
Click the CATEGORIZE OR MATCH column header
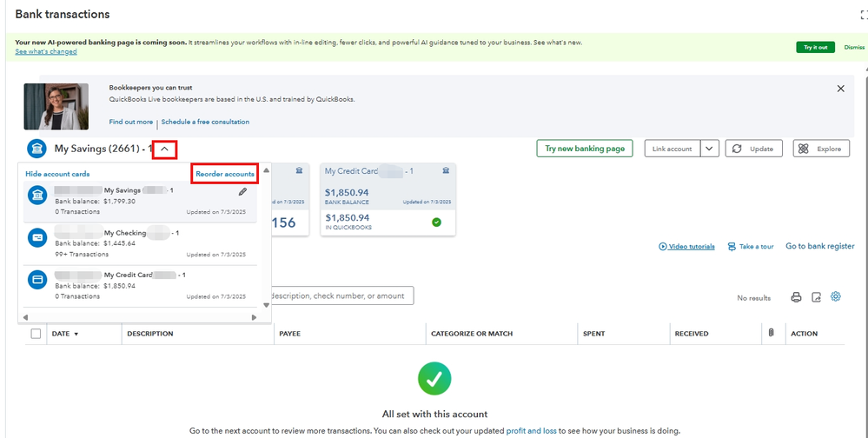[x=472, y=334]
